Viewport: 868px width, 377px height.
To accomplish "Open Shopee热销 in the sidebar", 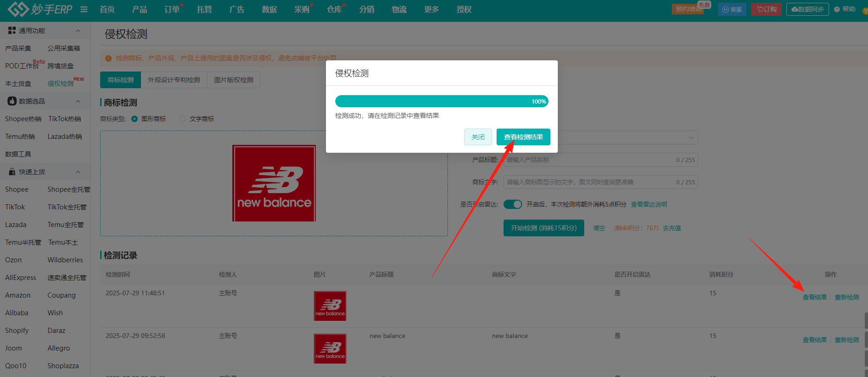I will (23, 119).
